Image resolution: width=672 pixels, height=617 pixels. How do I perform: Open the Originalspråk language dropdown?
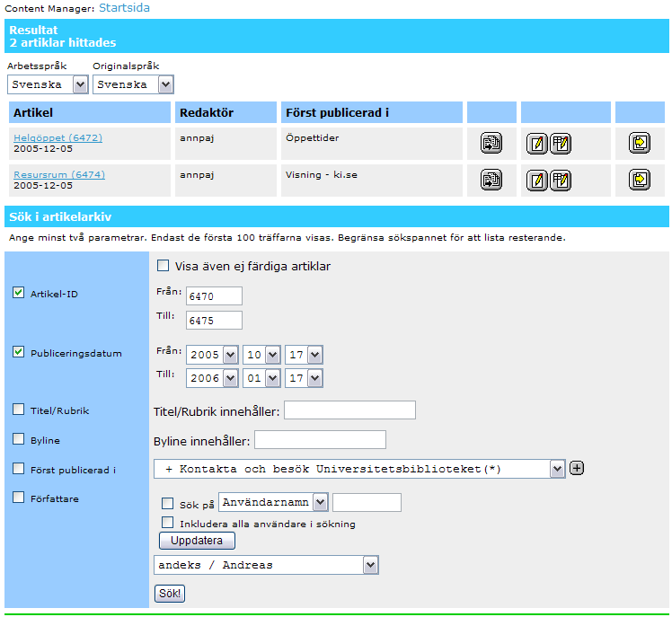click(133, 84)
